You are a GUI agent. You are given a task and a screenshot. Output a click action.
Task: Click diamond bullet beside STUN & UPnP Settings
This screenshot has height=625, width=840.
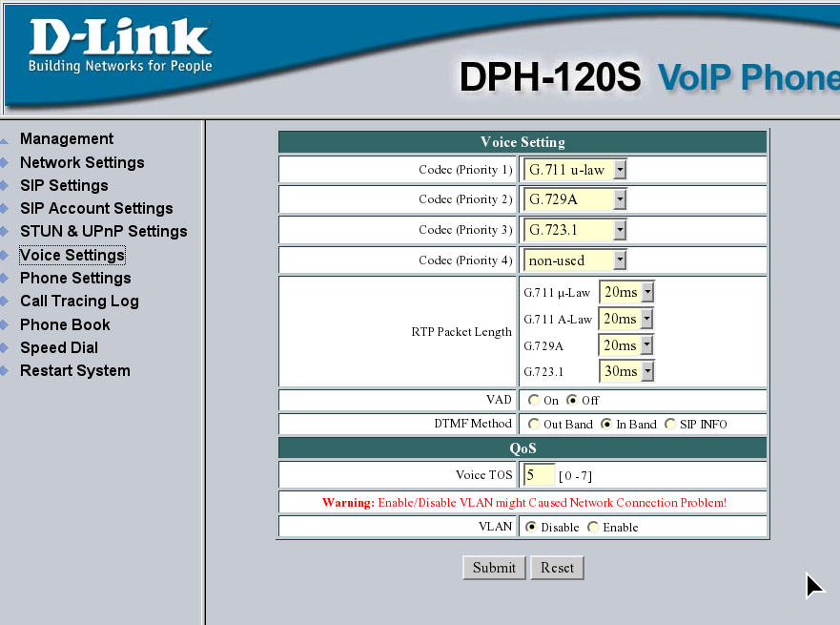4,232
